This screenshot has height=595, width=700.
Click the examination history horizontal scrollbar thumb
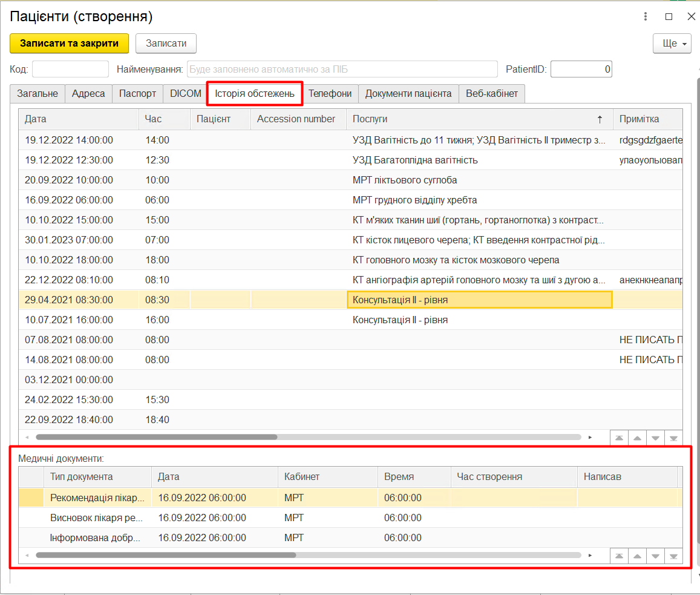click(x=156, y=437)
